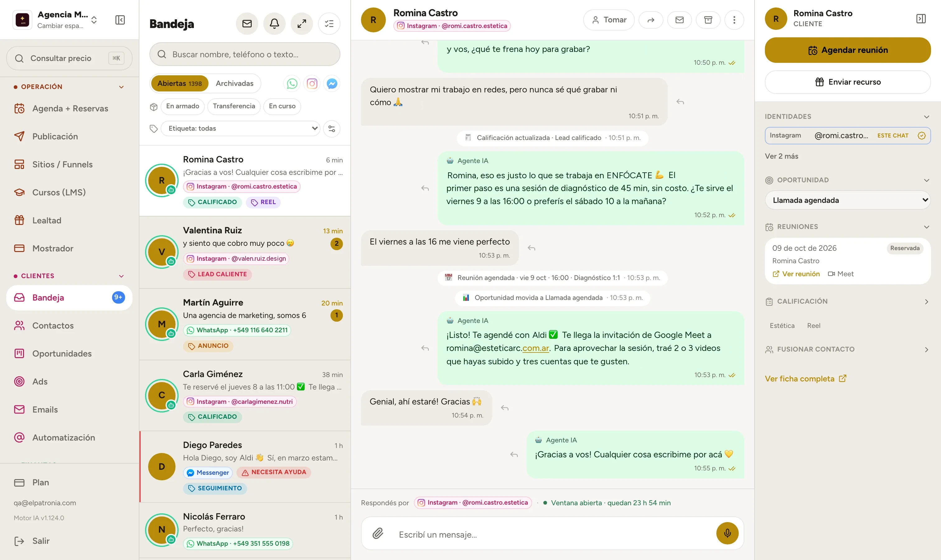Image resolution: width=941 pixels, height=560 pixels.
Task: Archive conversation using the box icon
Action: coord(708,20)
